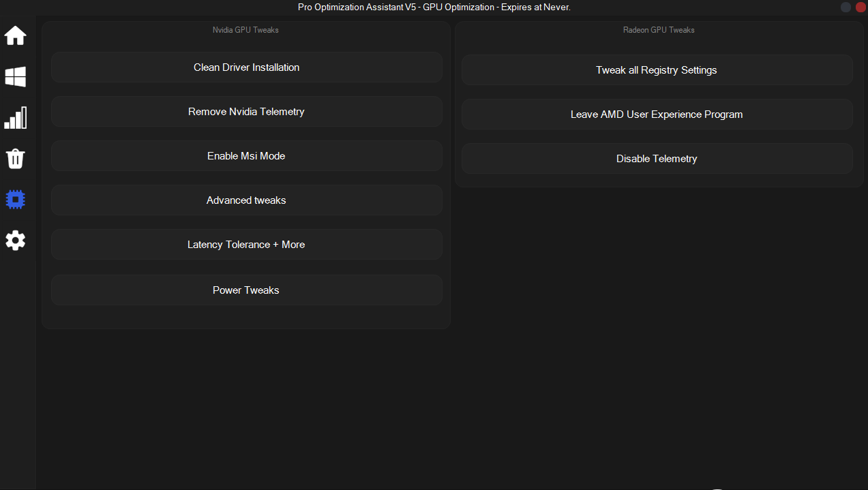868x490 pixels.
Task: Click the Nvidia GPU Tweaks panel header
Action: pyautogui.click(x=245, y=30)
